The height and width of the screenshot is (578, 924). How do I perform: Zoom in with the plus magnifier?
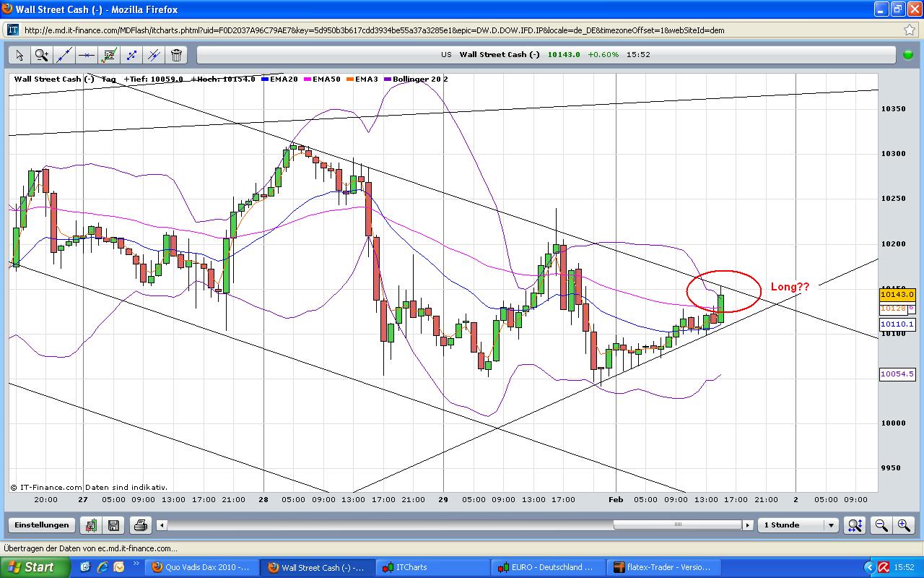903,525
